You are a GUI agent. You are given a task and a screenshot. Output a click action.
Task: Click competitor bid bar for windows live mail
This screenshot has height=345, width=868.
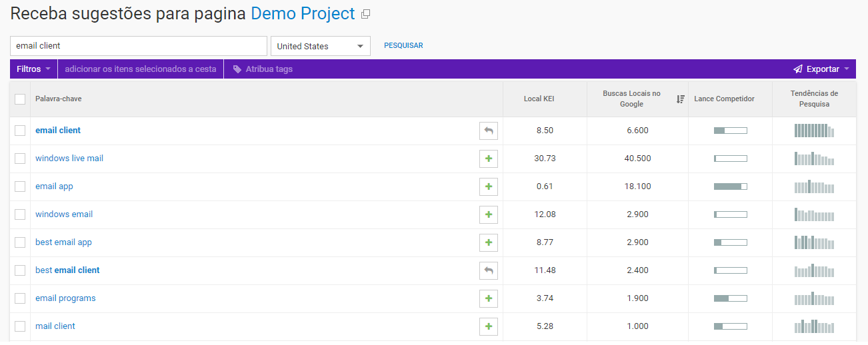730,159
